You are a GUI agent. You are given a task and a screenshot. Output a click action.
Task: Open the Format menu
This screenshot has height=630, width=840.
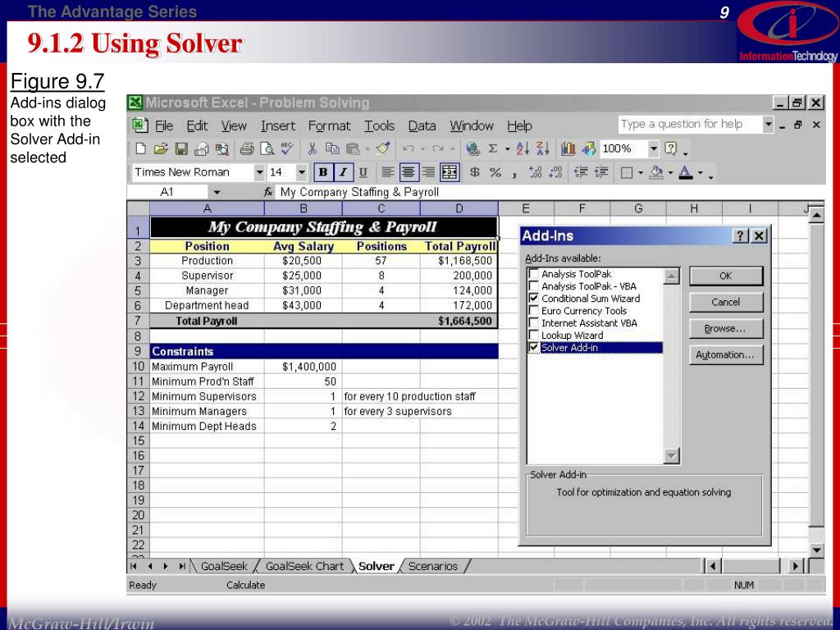pyautogui.click(x=329, y=126)
